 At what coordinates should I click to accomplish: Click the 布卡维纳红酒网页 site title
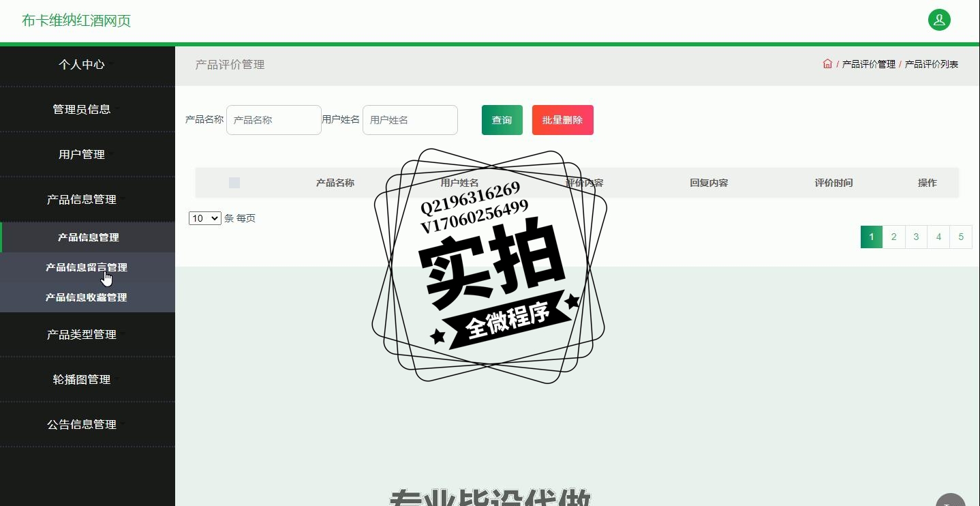click(76, 20)
